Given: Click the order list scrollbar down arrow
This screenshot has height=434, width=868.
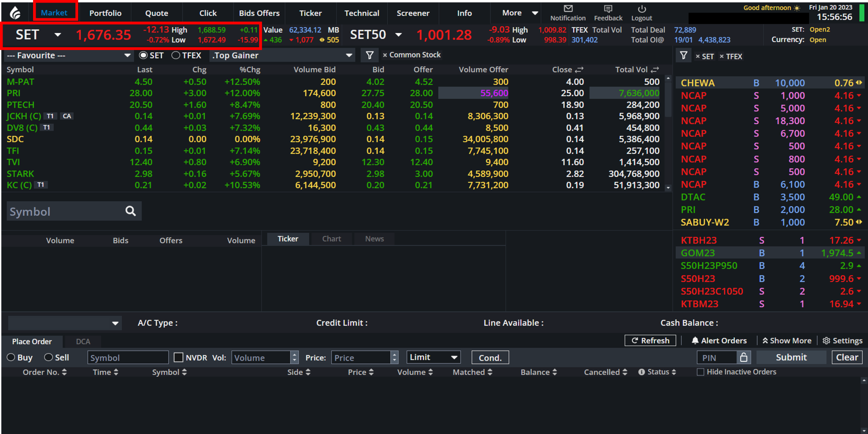Looking at the screenshot, I should pos(864,431).
